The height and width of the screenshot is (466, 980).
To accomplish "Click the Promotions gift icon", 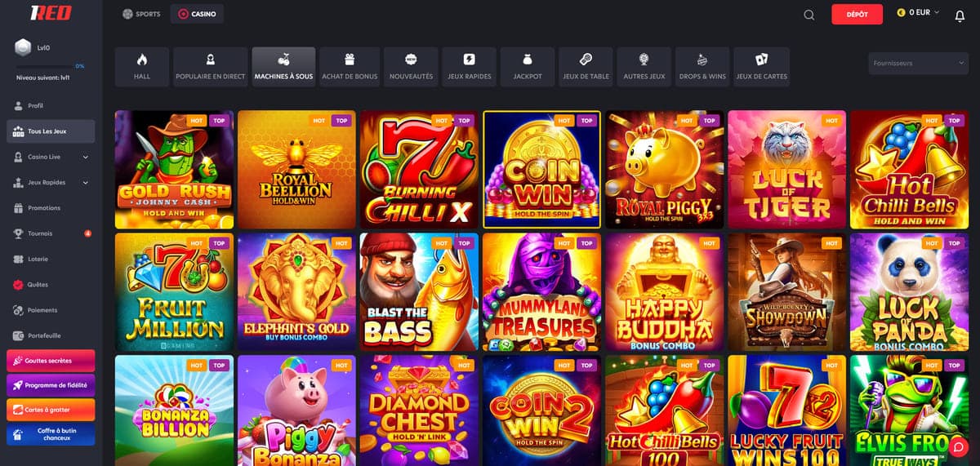I will tap(19, 208).
